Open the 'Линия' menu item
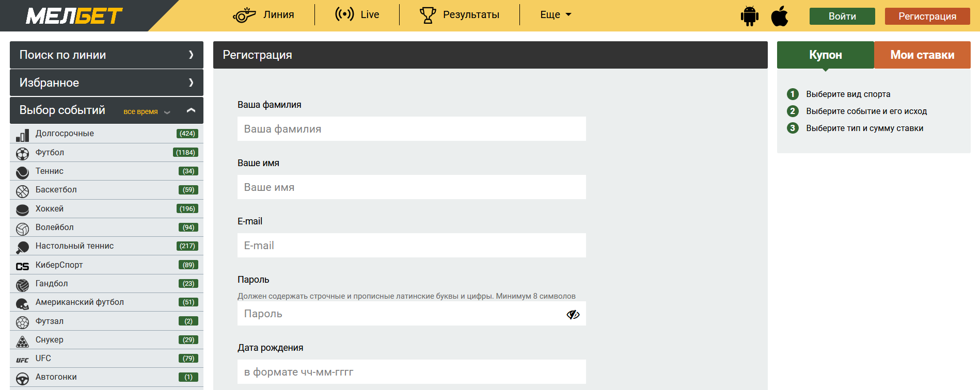Image resolution: width=980 pixels, height=390 pixels. [x=264, y=15]
